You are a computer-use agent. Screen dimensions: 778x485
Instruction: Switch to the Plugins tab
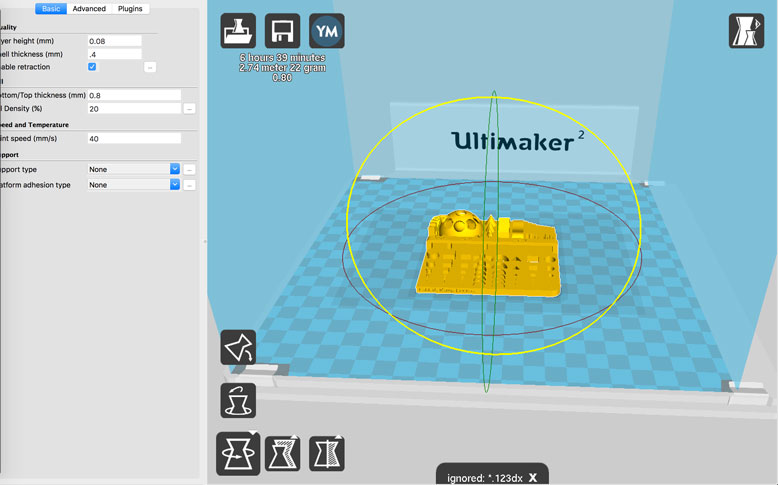[x=130, y=8]
